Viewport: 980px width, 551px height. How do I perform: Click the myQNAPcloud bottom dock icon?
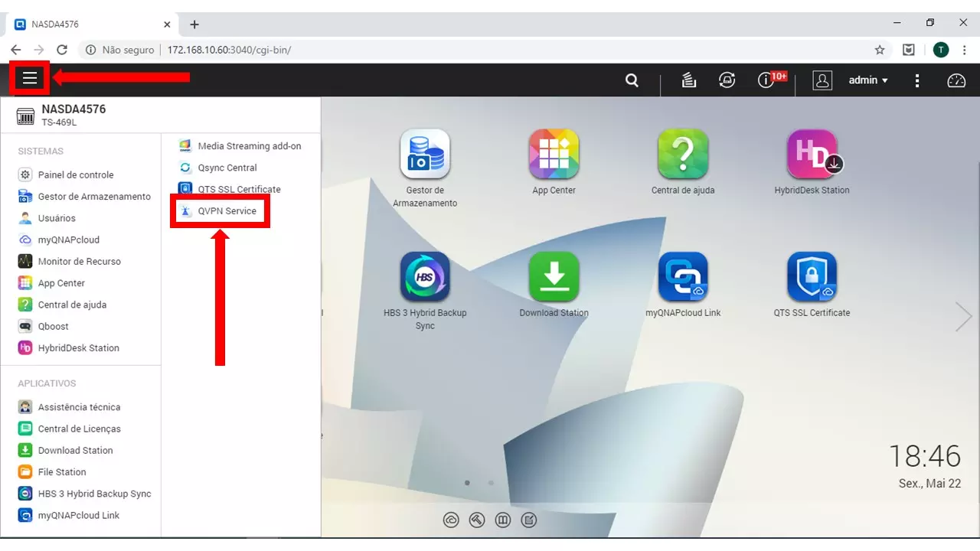coord(451,520)
